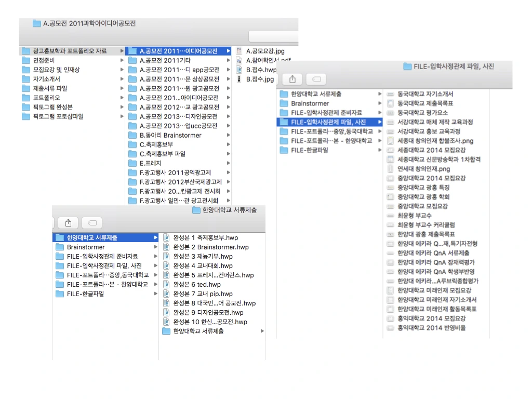Select F.광고행사 2012부산국제광고제 folder
Viewport: 532px width, 399px height.
click(179, 182)
